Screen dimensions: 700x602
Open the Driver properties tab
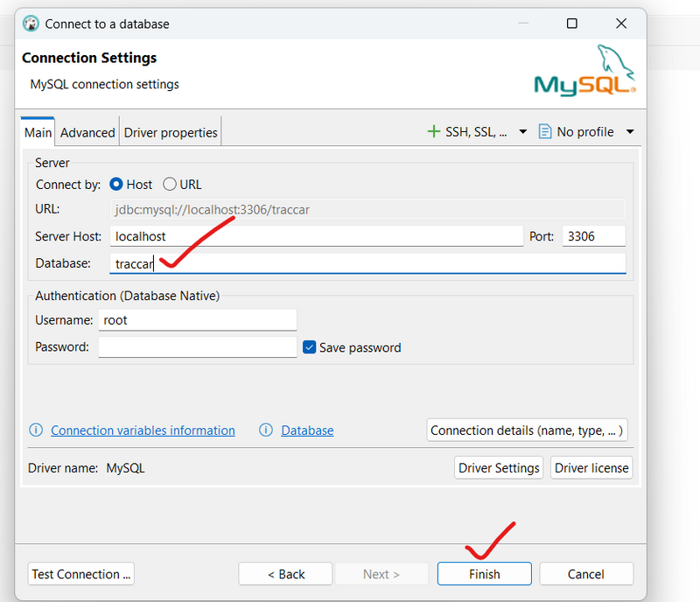[171, 133]
